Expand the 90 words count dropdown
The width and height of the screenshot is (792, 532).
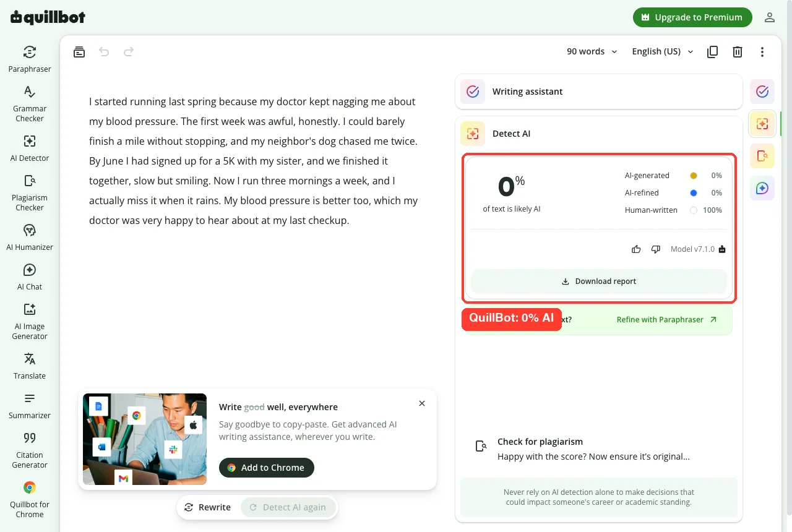[592, 51]
